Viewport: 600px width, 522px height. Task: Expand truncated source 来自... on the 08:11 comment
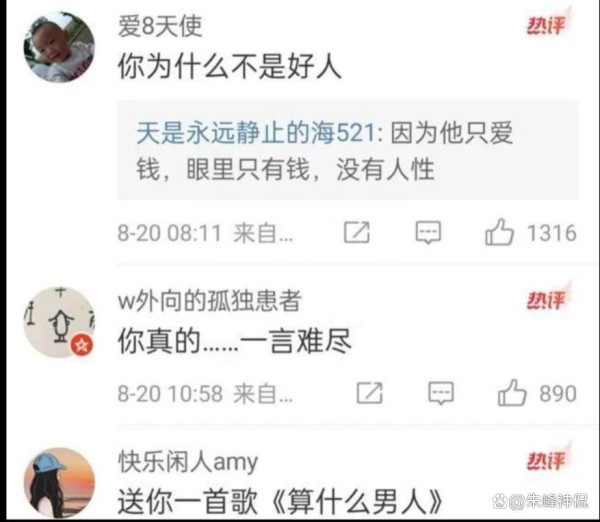coord(264,233)
